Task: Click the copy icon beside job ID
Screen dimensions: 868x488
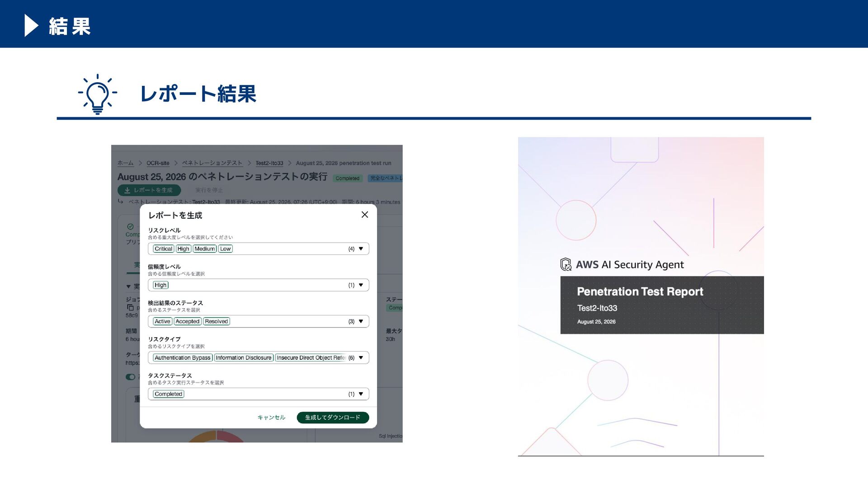Action: tap(130, 308)
